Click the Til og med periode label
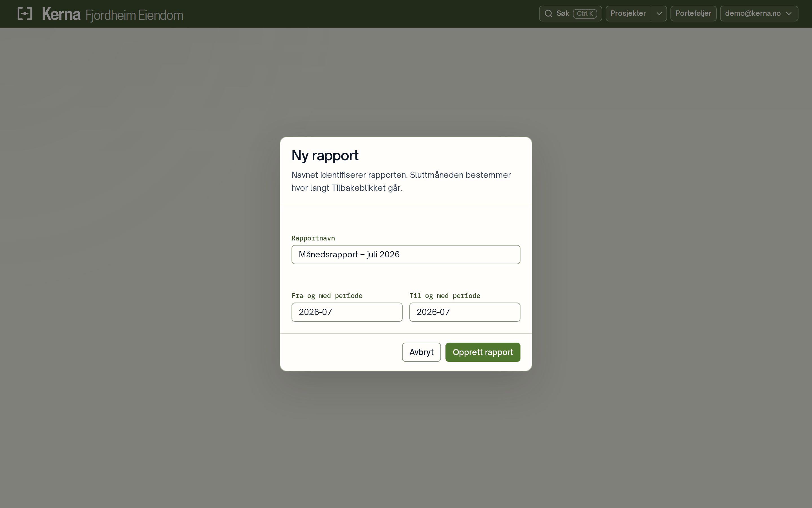Image resolution: width=812 pixels, height=508 pixels. point(445,296)
